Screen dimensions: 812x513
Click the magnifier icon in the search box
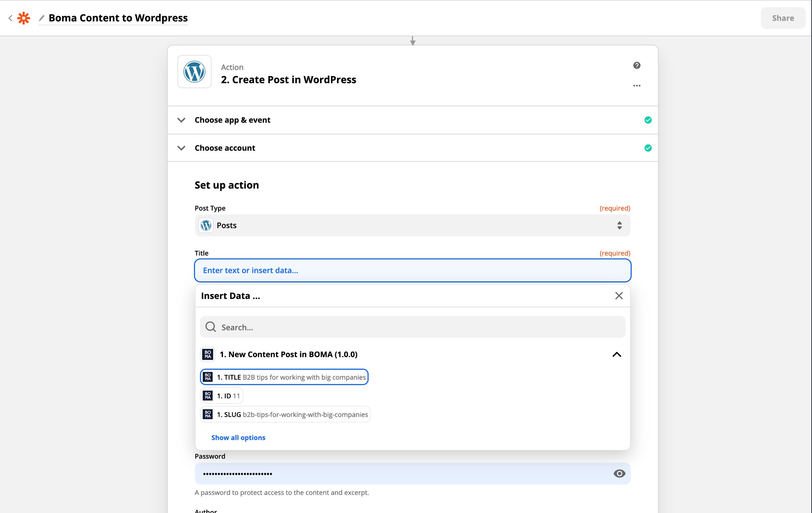pos(210,327)
